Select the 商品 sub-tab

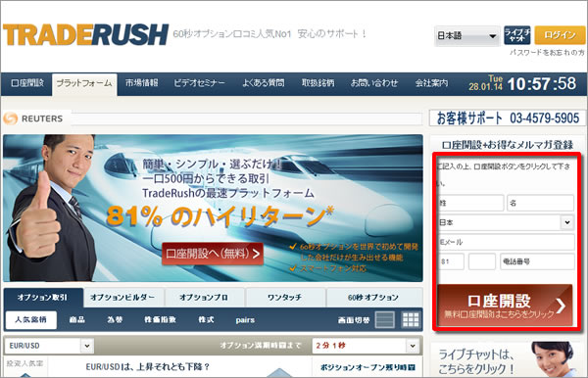click(x=77, y=320)
